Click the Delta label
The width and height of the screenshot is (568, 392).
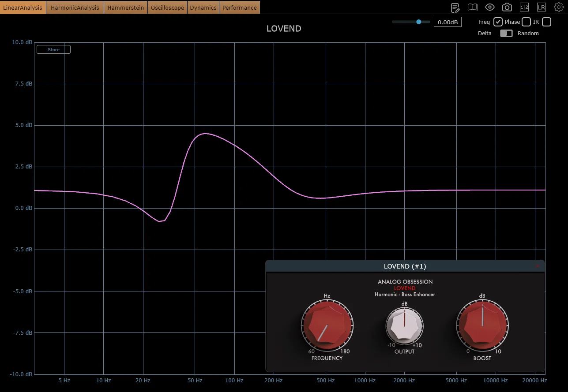485,34
